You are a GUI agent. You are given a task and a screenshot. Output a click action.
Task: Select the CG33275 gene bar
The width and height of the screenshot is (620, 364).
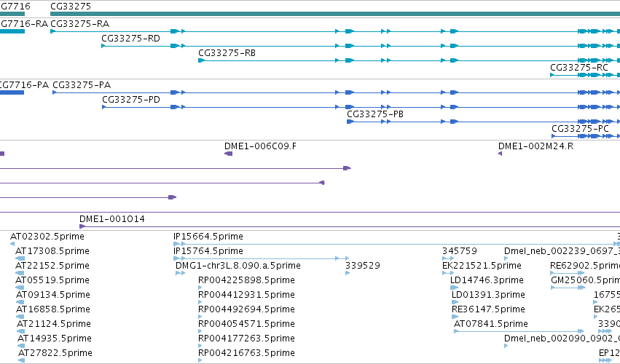click(x=335, y=14)
